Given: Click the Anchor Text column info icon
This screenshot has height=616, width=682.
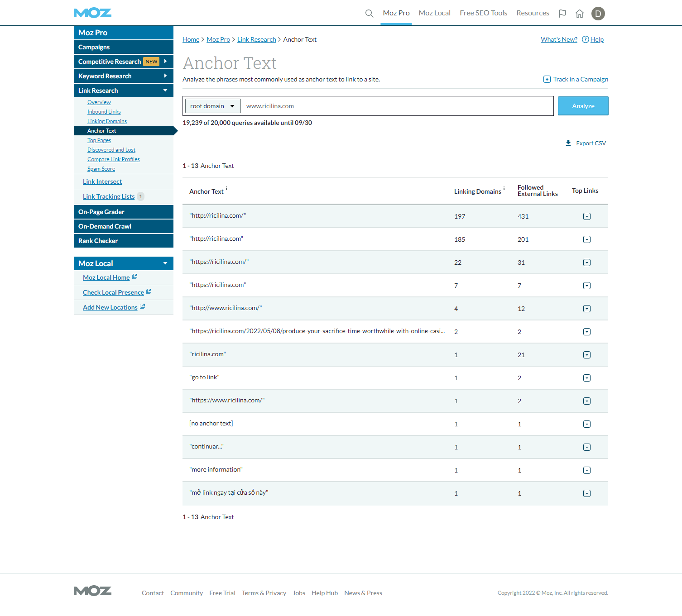Looking at the screenshot, I should [226, 188].
